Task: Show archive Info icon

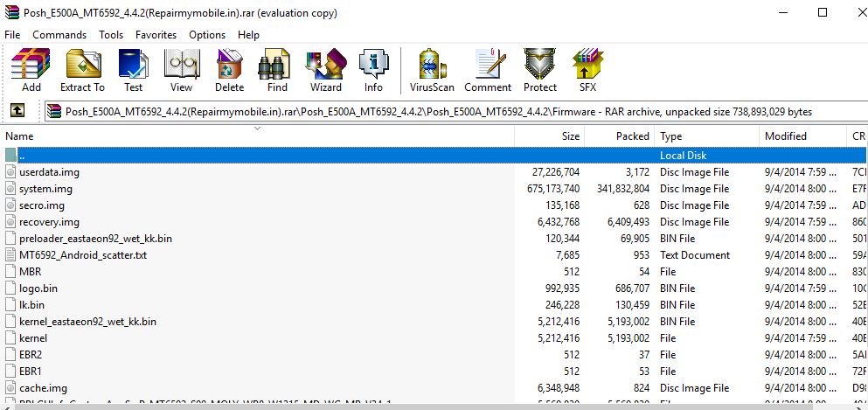Action: click(x=373, y=70)
